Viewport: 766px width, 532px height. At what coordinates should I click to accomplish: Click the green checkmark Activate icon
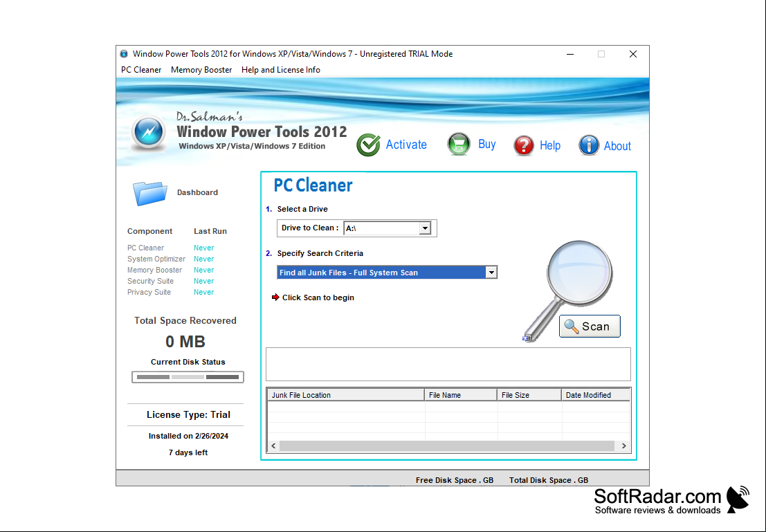pos(368,145)
